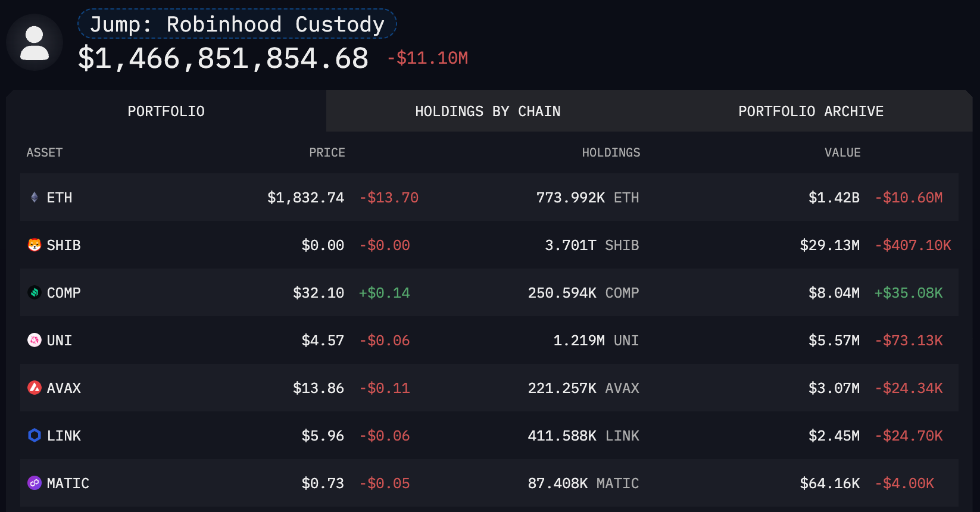
Task: Open the AVAX asset link
Action: click(x=64, y=388)
